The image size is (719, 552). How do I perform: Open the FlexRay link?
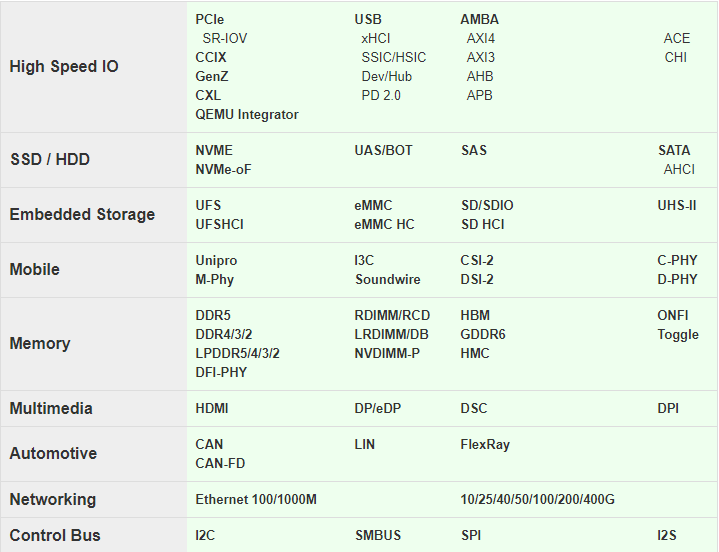tap(485, 444)
